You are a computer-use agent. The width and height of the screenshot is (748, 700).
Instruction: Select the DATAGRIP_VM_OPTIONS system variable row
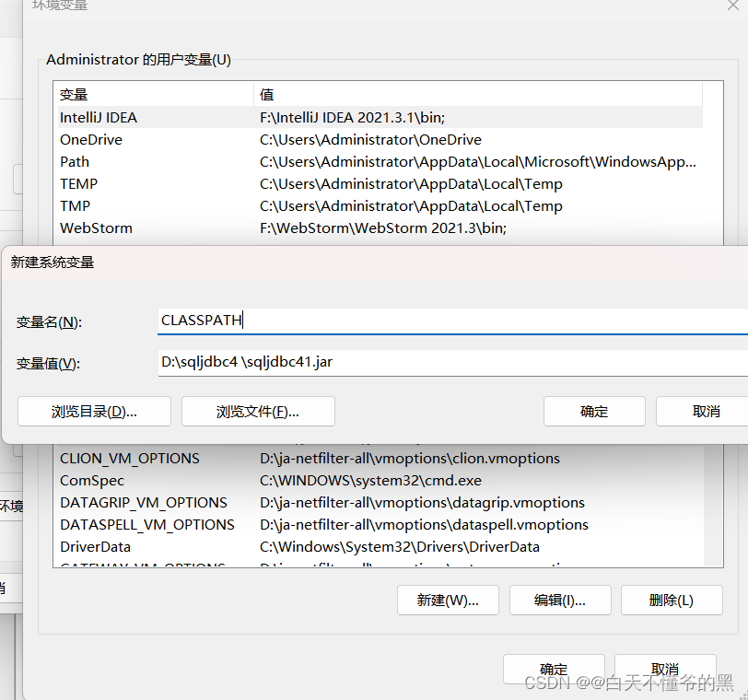[380, 503]
